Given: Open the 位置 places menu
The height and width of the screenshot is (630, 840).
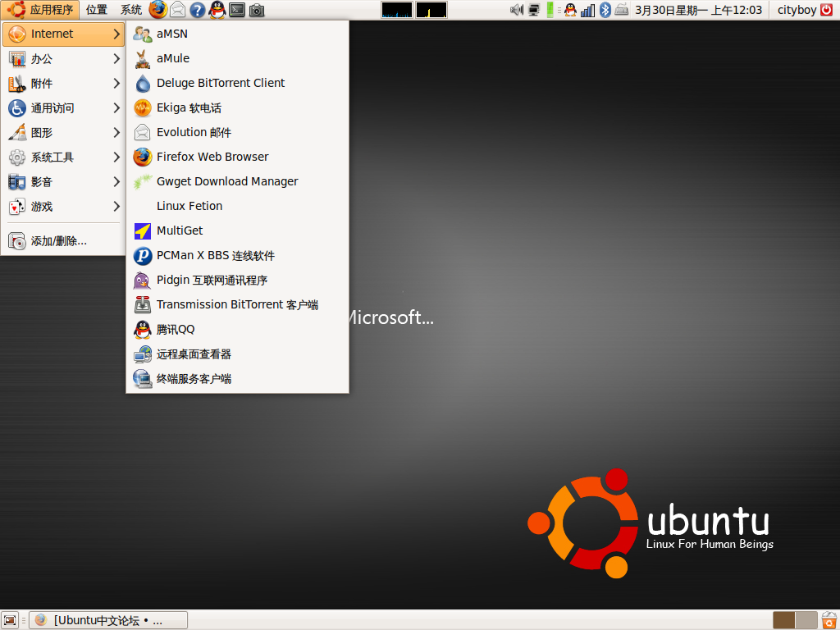Looking at the screenshot, I should [x=97, y=10].
